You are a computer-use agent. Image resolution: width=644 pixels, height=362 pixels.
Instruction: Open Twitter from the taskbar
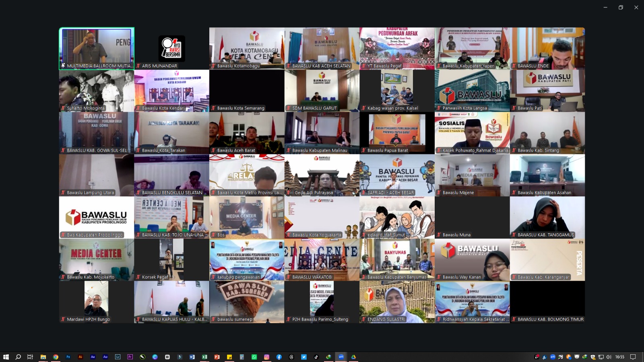304,357
